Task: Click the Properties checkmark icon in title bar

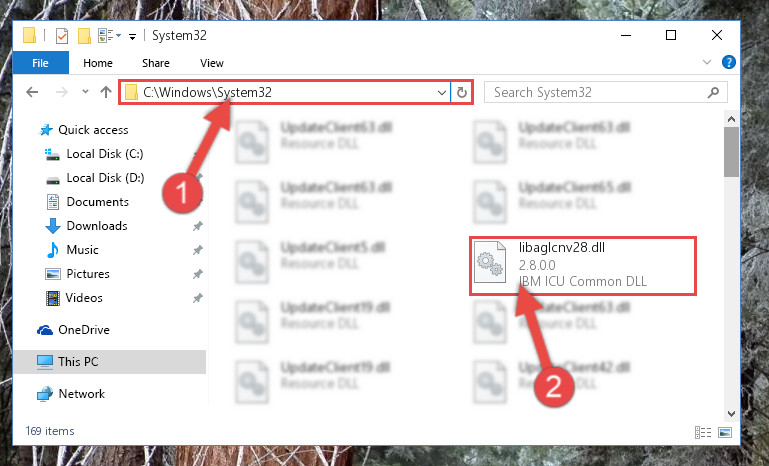Action: [62, 36]
